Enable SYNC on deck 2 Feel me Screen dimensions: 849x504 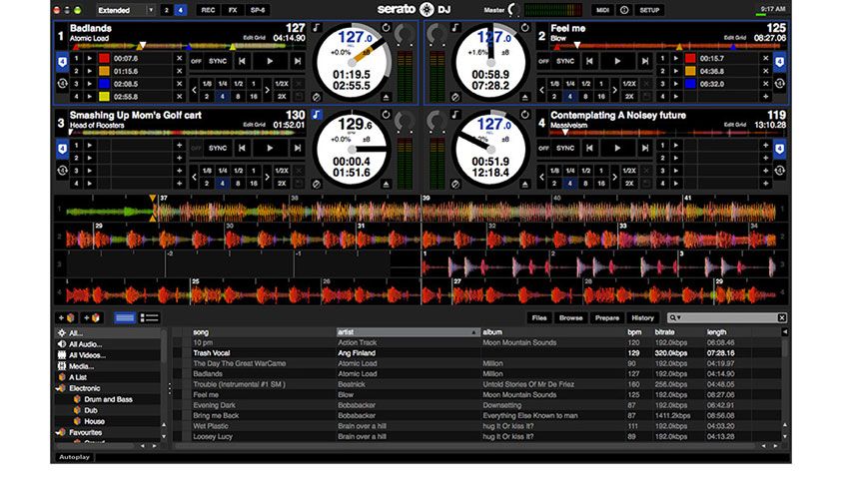565,62
